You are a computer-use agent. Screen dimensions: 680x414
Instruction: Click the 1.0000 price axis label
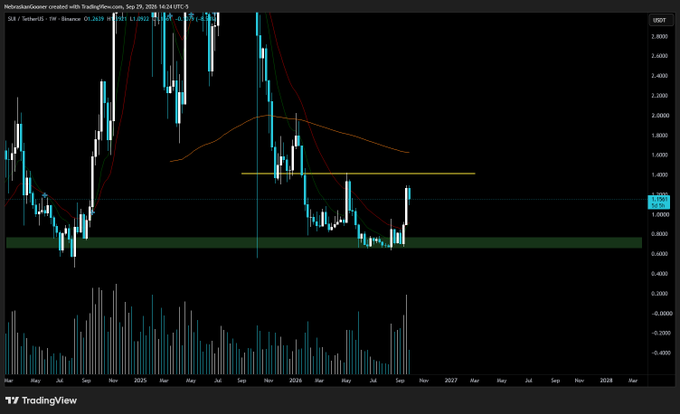pyautogui.click(x=659, y=215)
